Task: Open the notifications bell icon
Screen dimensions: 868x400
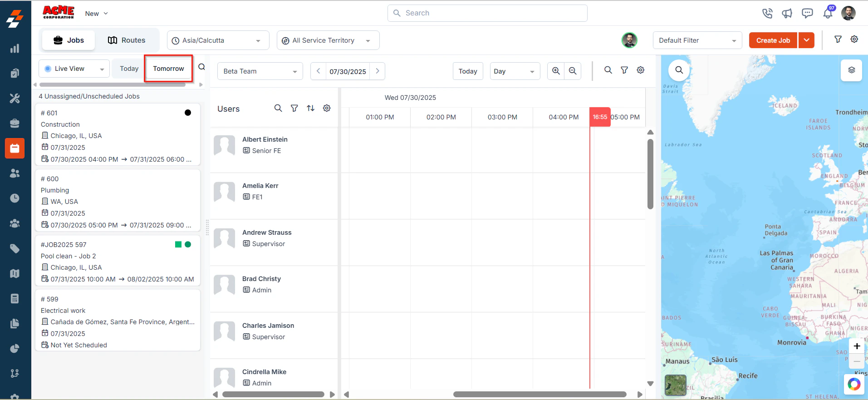Action: click(828, 13)
